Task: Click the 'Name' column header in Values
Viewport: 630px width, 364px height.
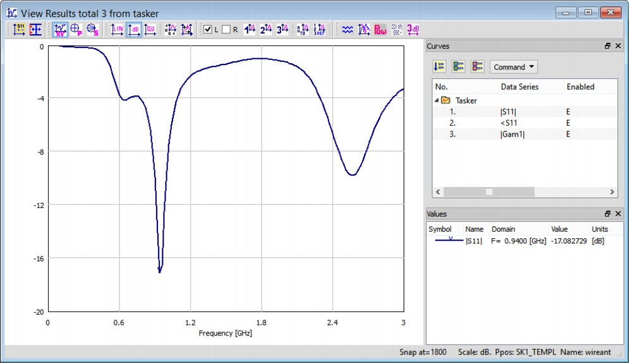Action: tap(476, 229)
